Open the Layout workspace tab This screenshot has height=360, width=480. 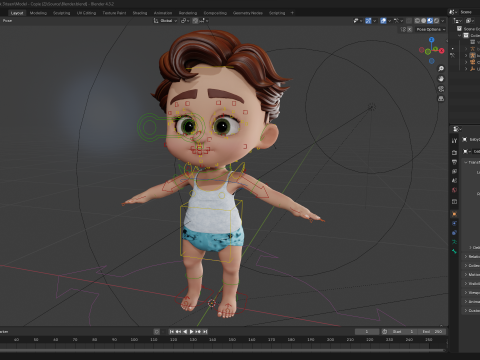pos(17,13)
